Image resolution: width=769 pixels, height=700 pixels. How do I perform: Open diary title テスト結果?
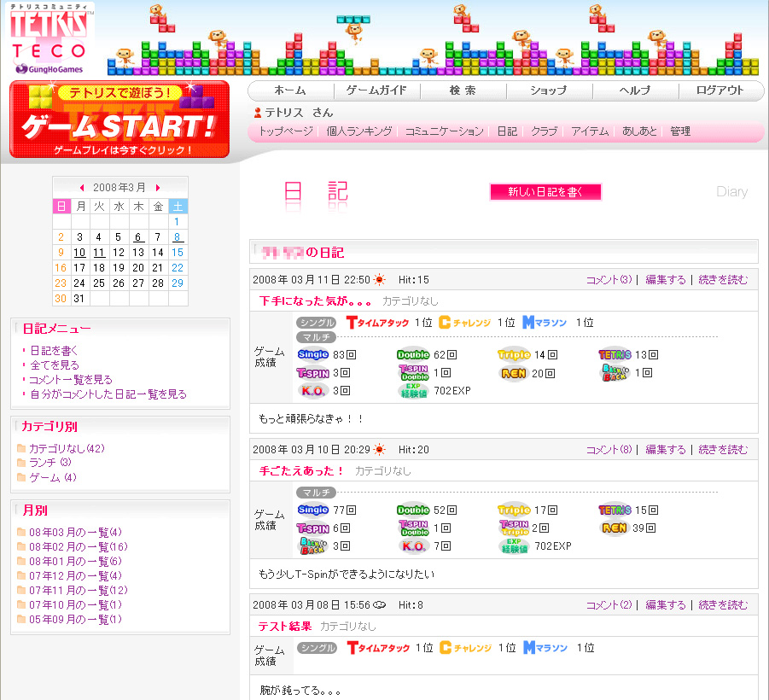click(x=285, y=627)
